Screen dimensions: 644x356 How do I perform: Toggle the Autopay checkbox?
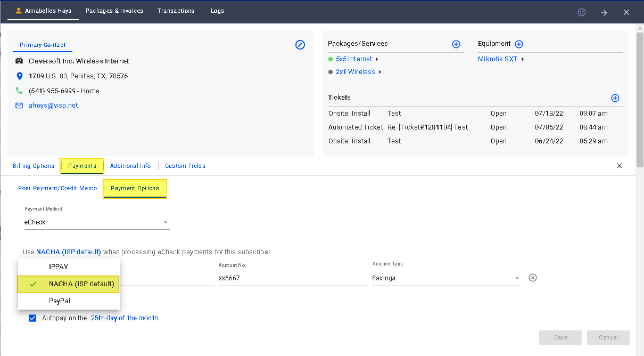click(x=32, y=318)
